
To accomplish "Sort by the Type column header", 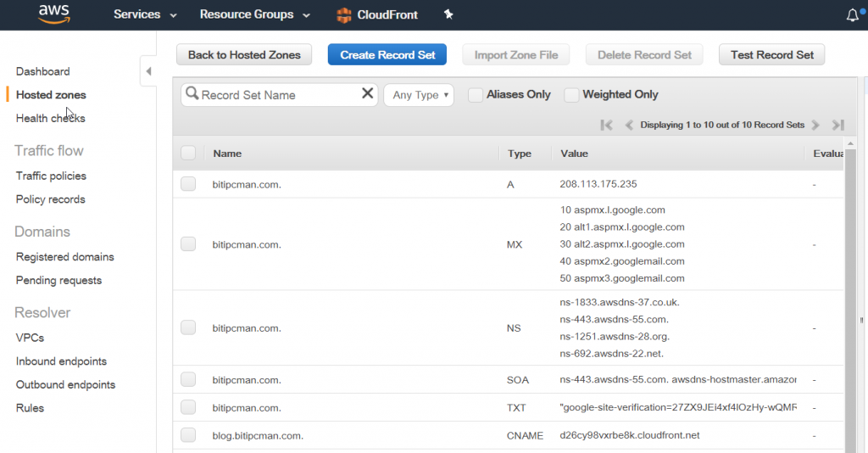I will tap(520, 154).
